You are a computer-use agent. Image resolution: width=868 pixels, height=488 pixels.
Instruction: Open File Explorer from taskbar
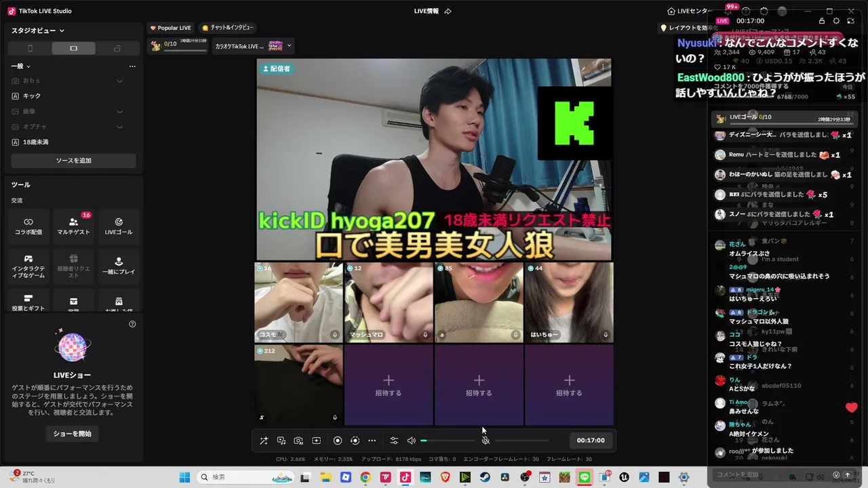pyautogui.click(x=325, y=477)
